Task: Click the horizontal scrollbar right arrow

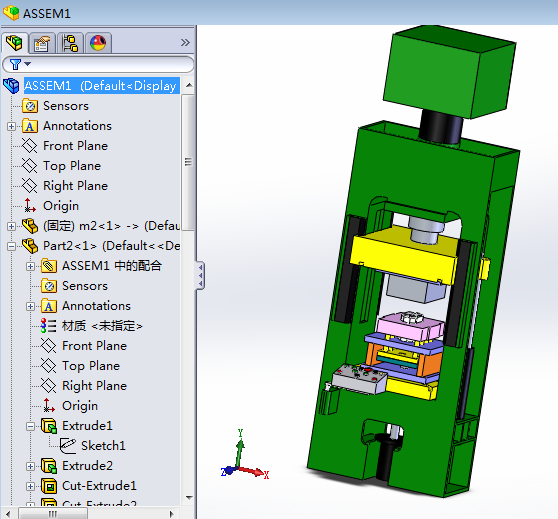Action: click(172, 514)
